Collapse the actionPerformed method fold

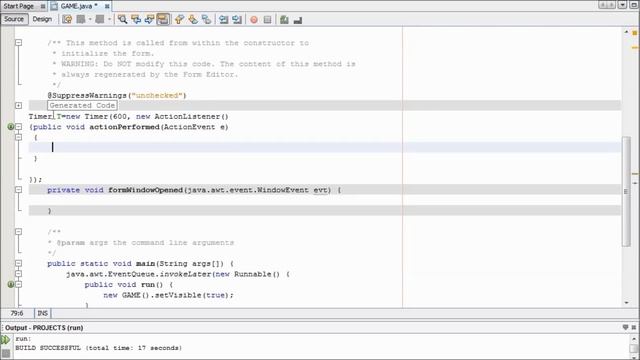coord(18,127)
